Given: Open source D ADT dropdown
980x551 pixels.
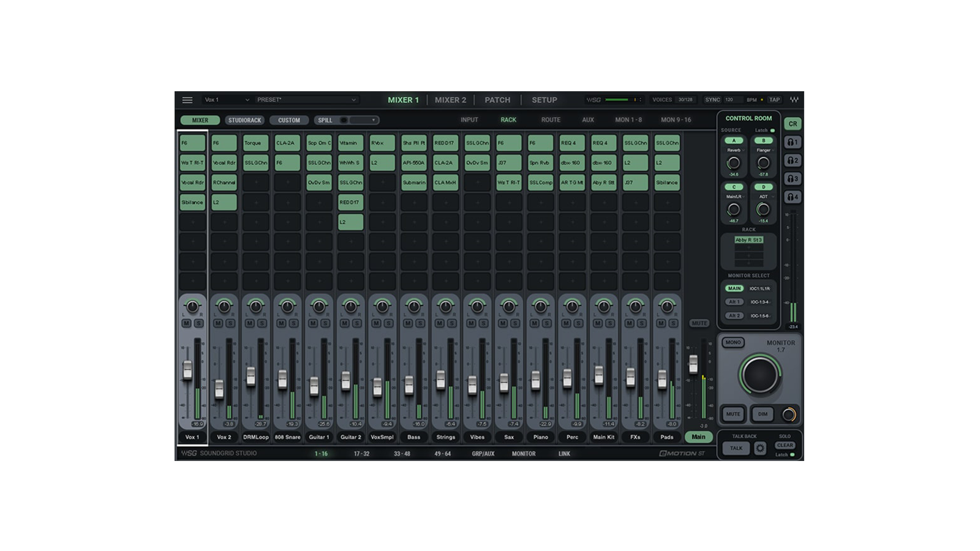Looking at the screenshot, I should [764, 197].
